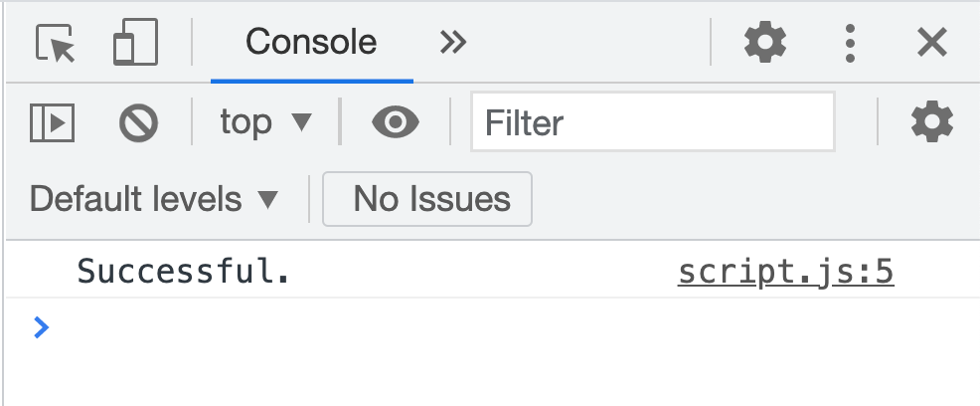The width and height of the screenshot is (980, 406).
Task: Click the blue console prompt chevron
Action: (41, 326)
